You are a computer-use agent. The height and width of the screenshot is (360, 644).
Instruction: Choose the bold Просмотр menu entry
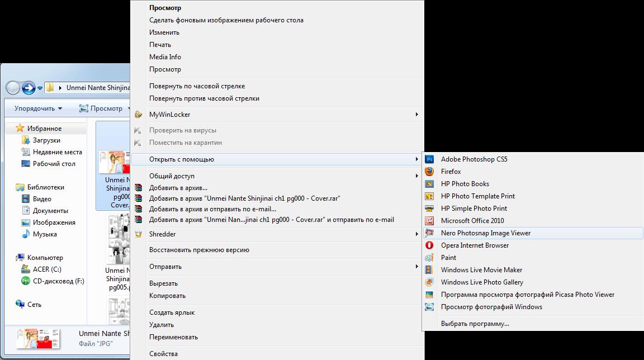(x=277, y=8)
